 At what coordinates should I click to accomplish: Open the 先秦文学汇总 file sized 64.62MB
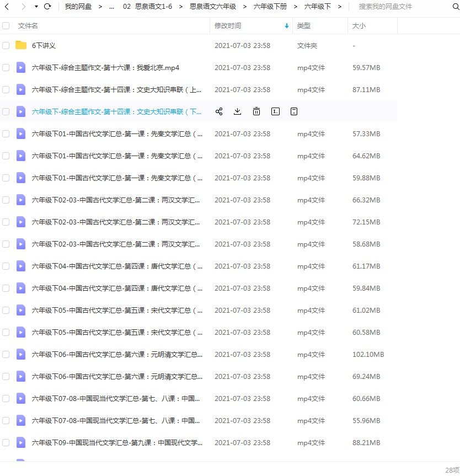click(x=117, y=156)
